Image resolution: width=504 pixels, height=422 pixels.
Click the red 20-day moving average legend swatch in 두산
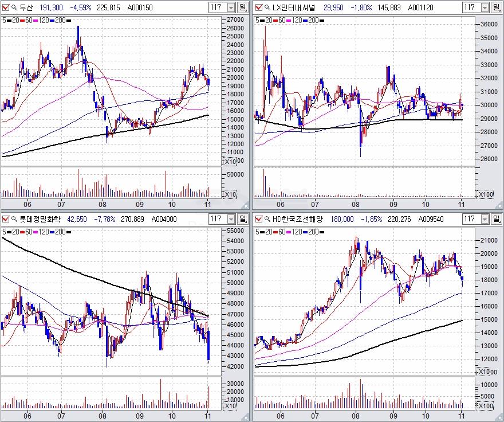[x=21, y=20]
